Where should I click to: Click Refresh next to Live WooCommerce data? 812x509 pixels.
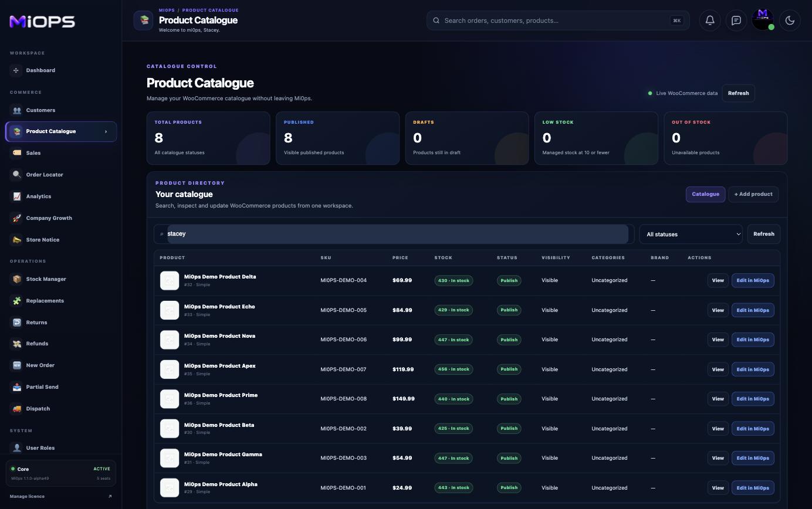pos(738,93)
